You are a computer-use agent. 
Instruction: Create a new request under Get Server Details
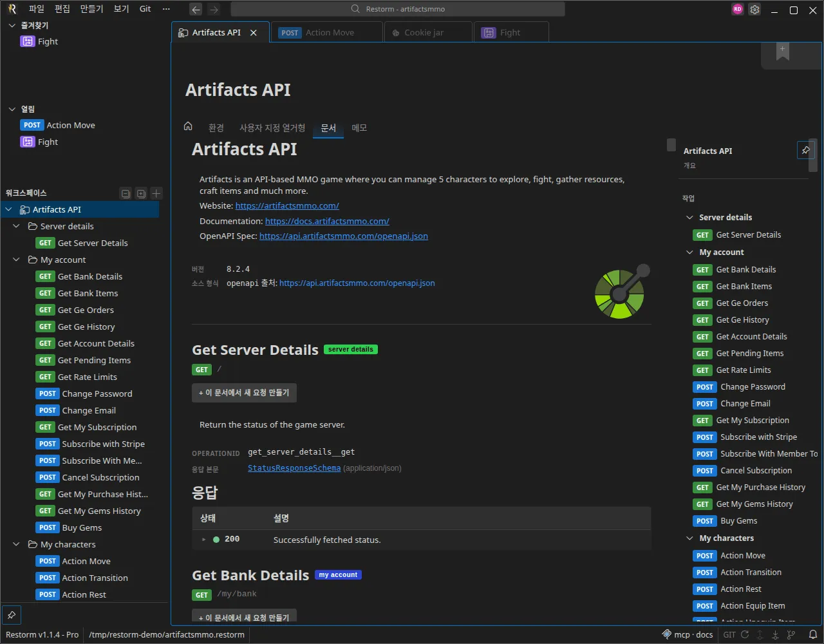[x=244, y=393]
